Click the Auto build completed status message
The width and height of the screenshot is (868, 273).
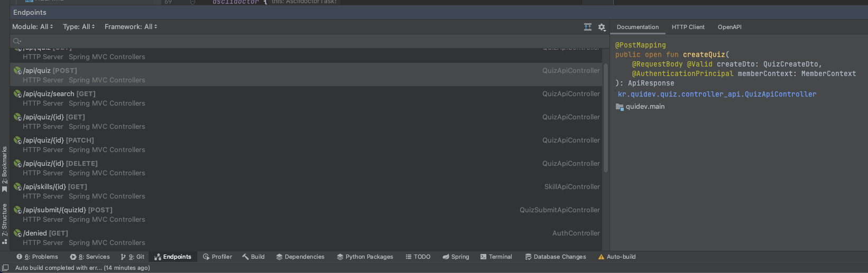coord(82,268)
